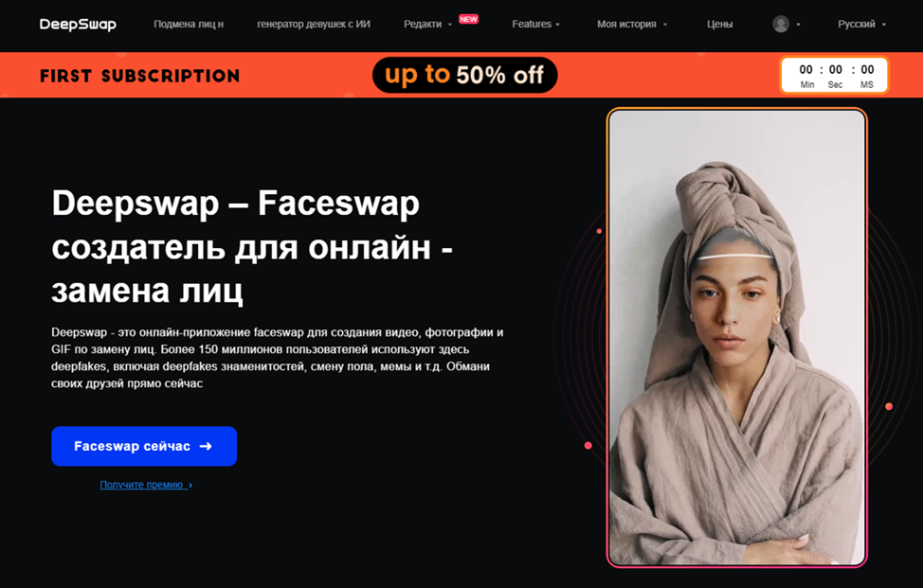The height and width of the screenshot is (588, 923).
Task: Click the red NEW badge beside Редакти
Action: (x=468, y=19)
